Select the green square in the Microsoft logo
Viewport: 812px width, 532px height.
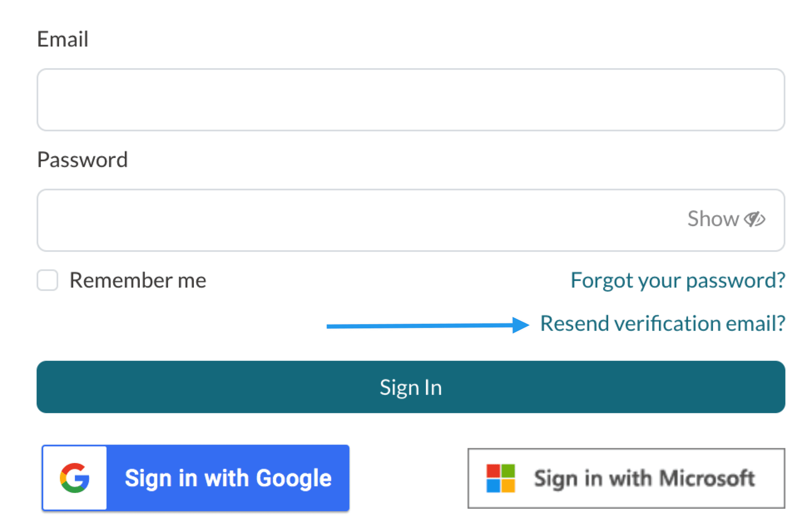click(x=508, y=470)
